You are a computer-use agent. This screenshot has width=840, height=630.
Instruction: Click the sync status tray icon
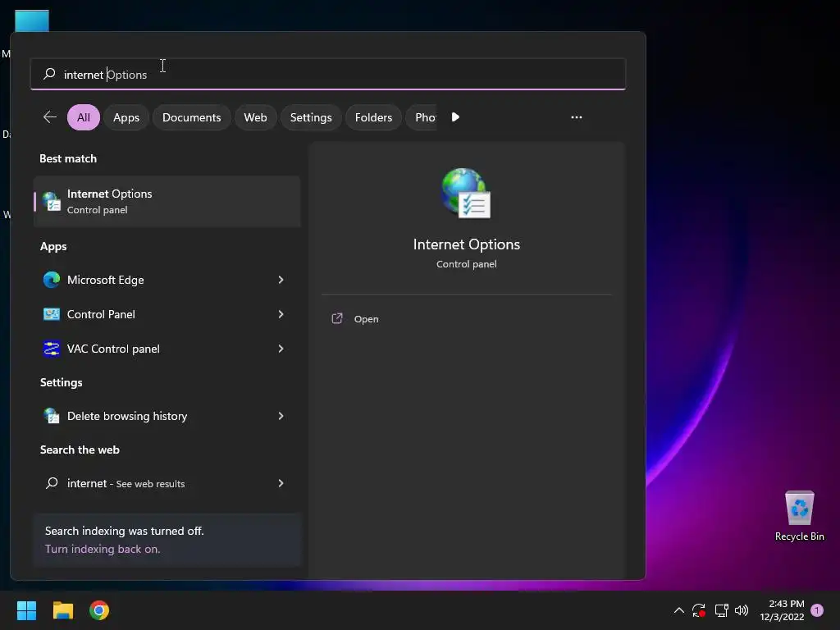click(x=699, y=610)
